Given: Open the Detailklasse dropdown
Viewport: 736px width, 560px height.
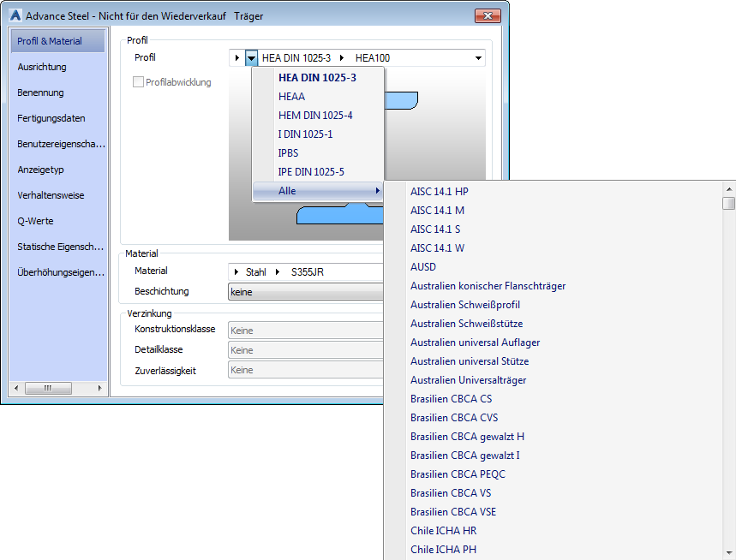Looking at the screenshot, I should click(x=306, y=350).
